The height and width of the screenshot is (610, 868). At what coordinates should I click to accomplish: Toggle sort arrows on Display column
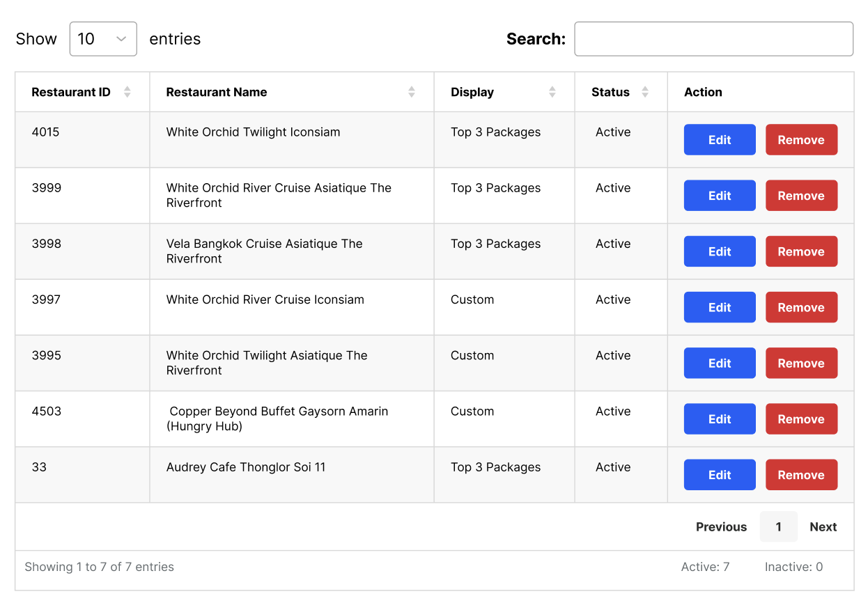[552, 92]
